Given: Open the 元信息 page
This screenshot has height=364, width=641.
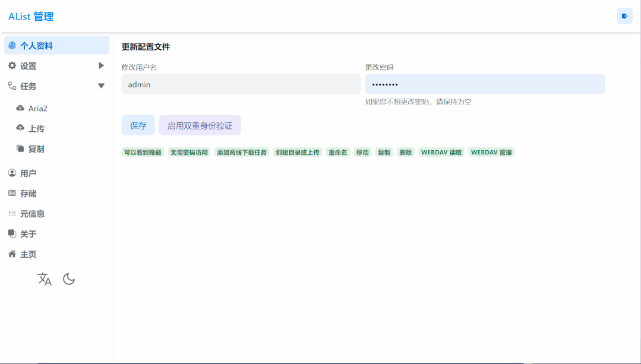Looking at the screenshot, I should (x=56, y=213).
